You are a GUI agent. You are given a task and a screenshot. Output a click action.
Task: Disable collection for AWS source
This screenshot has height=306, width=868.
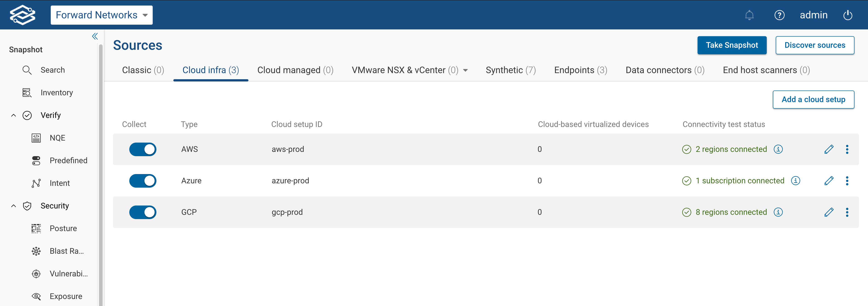143,149
